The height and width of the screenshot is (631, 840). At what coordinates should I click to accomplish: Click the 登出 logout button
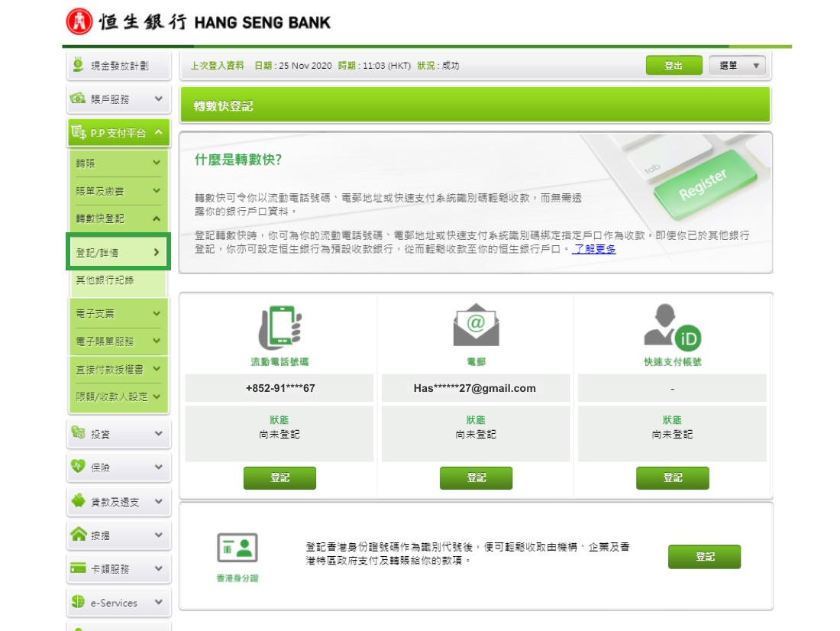674,66
